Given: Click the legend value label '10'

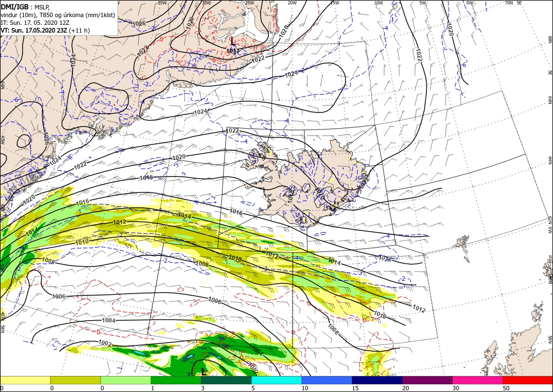Looking at the screenshot, I should pos(305,388).
